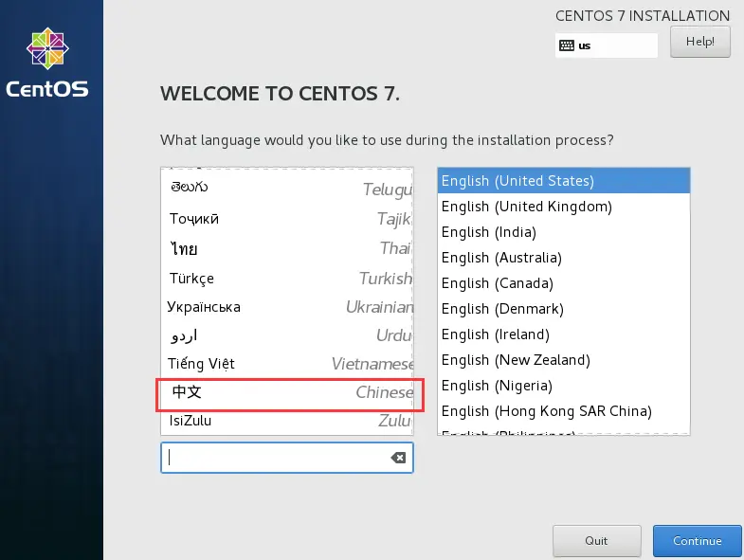Choose English (Nigeria) locale
The height and width of the screenshot is (560, 744).
[564, 386]
